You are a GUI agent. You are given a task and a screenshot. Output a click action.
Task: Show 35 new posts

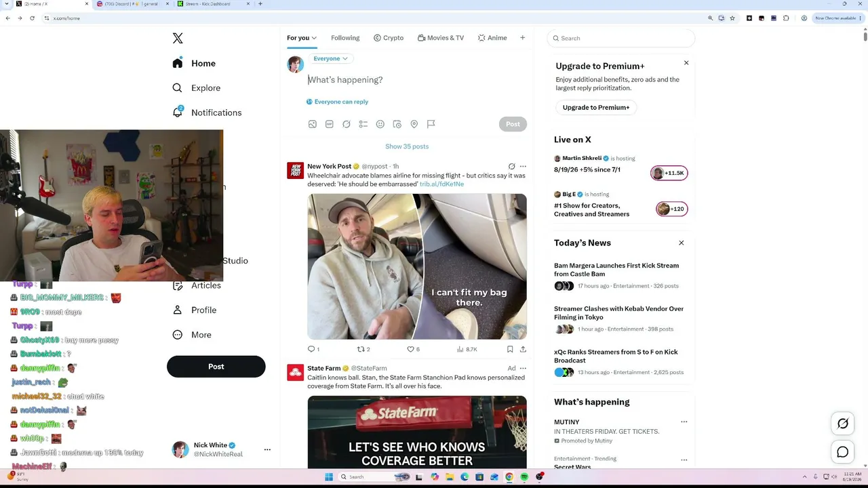click(407, 146)
